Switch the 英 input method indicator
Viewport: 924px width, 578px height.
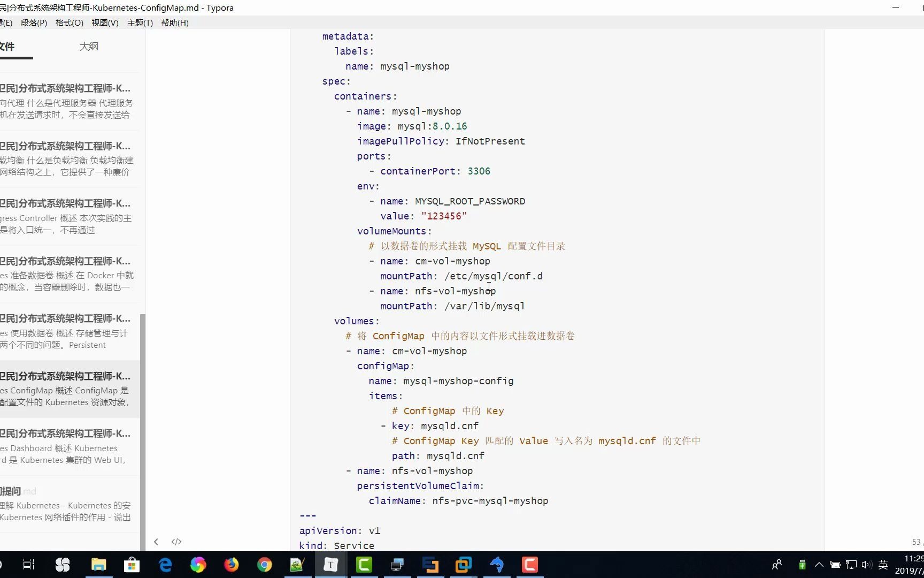pos(883,565)
